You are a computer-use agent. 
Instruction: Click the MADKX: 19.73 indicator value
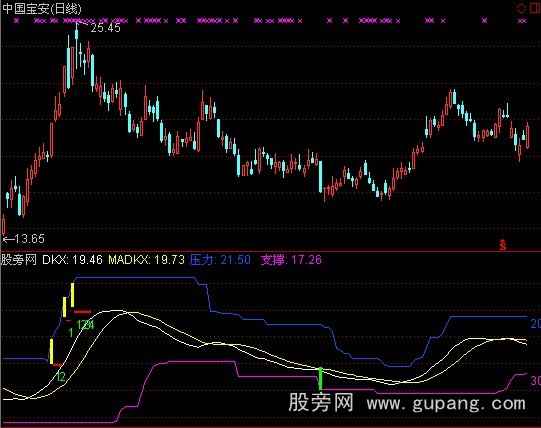147,260
